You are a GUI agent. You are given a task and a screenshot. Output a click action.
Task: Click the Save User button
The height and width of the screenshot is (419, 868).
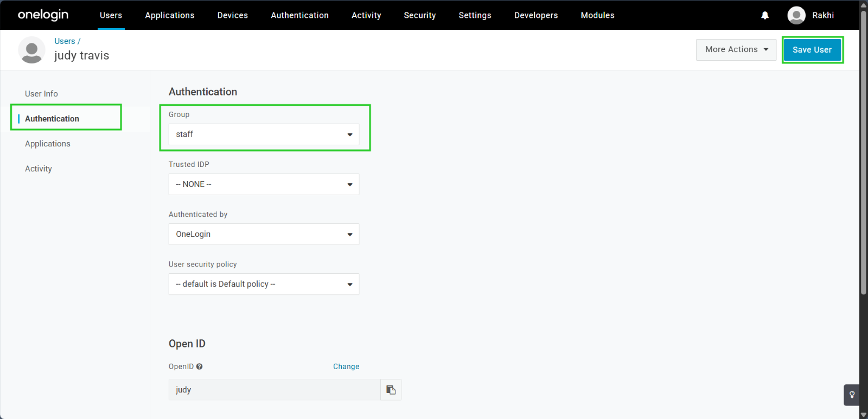[812, 49]
